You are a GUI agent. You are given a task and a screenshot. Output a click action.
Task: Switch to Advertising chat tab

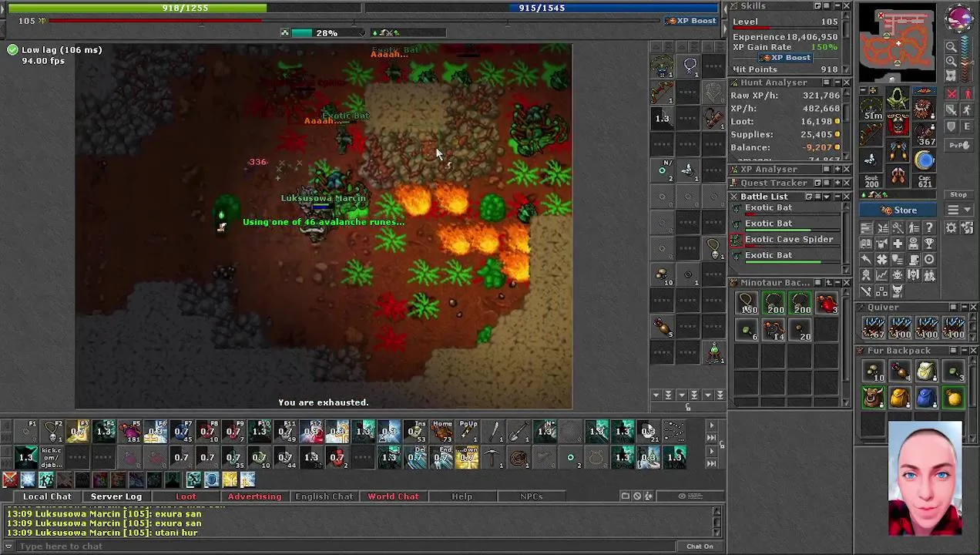254,496
